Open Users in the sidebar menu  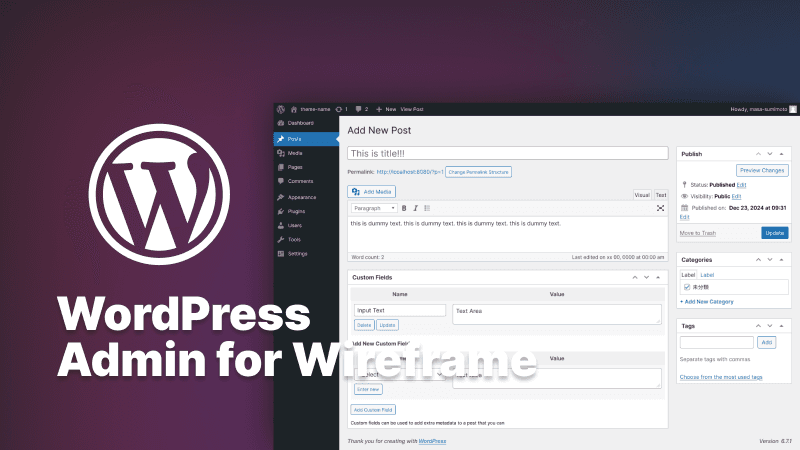pos(306,225)
